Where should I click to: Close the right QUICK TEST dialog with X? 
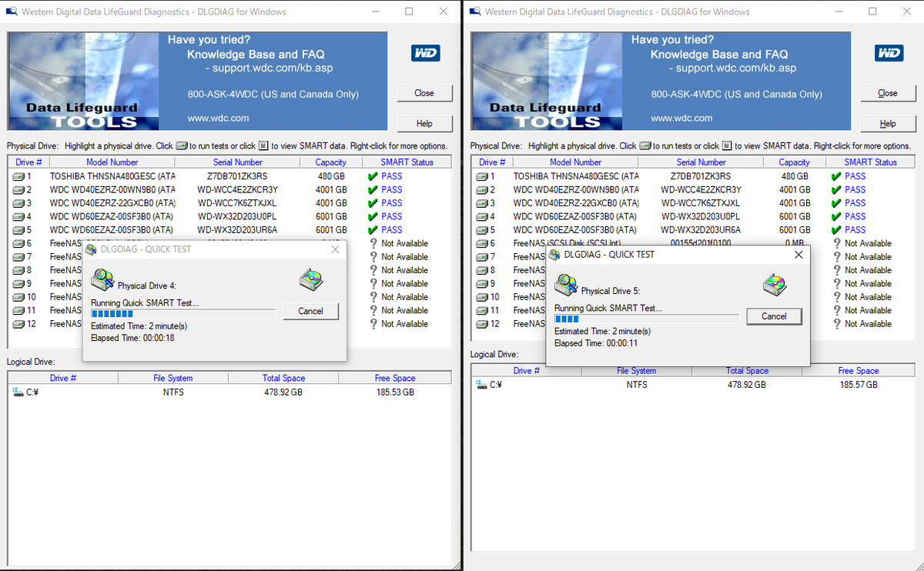click(x=798, y=255)
